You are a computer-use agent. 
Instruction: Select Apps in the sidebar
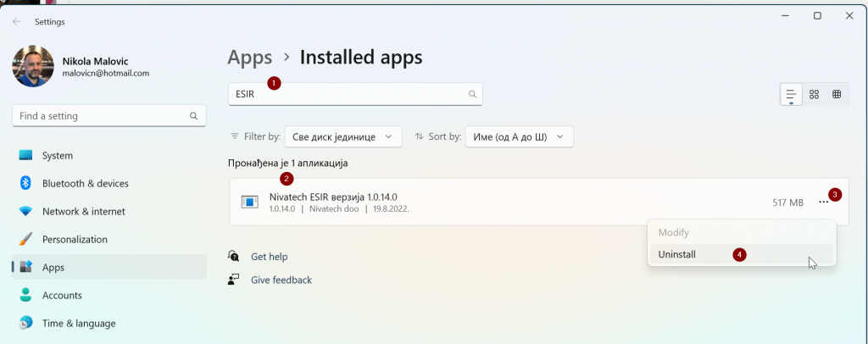pos(109,267)
